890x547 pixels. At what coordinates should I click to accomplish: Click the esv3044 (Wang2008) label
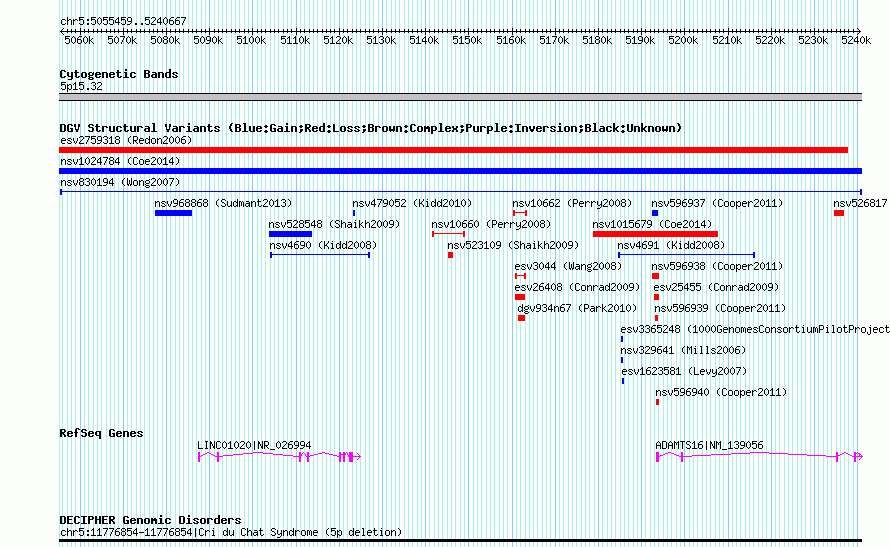pos(568,266)
